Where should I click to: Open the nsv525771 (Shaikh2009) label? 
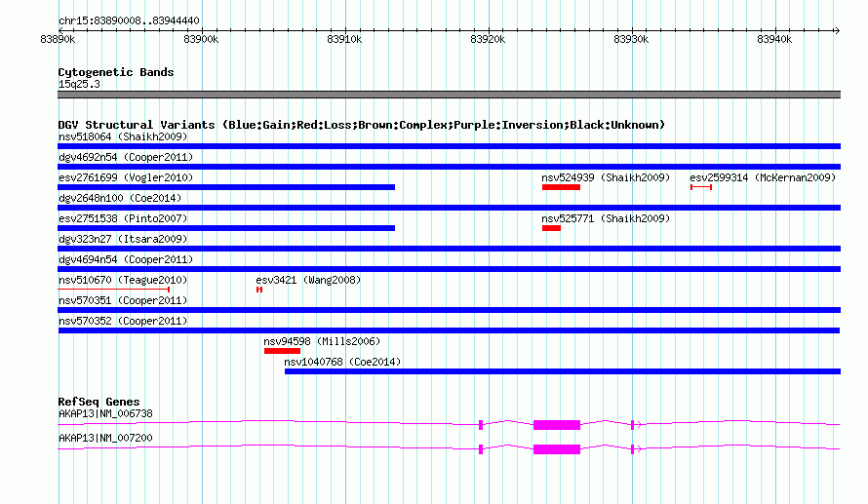(x=606, y=218)
